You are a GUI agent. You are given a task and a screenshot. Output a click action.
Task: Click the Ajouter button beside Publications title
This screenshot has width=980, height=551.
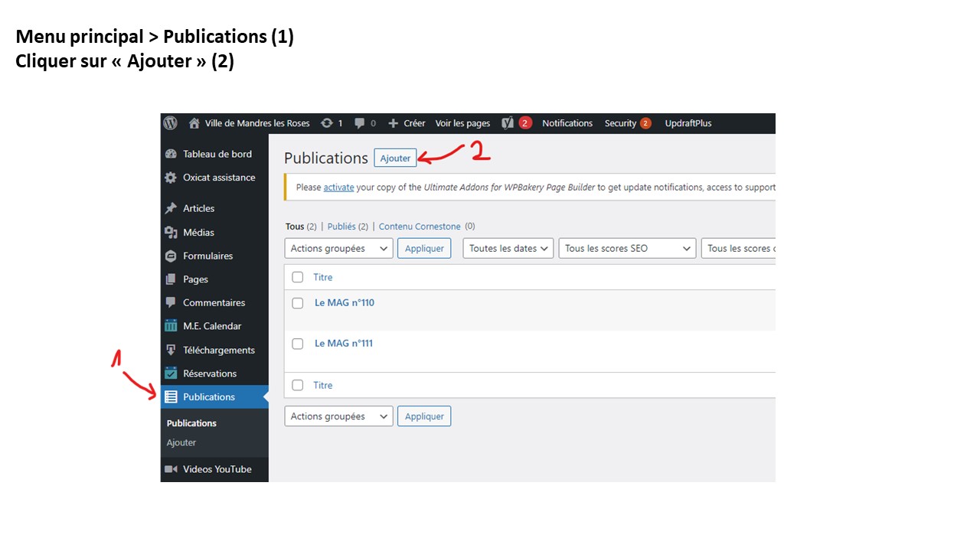395,158
